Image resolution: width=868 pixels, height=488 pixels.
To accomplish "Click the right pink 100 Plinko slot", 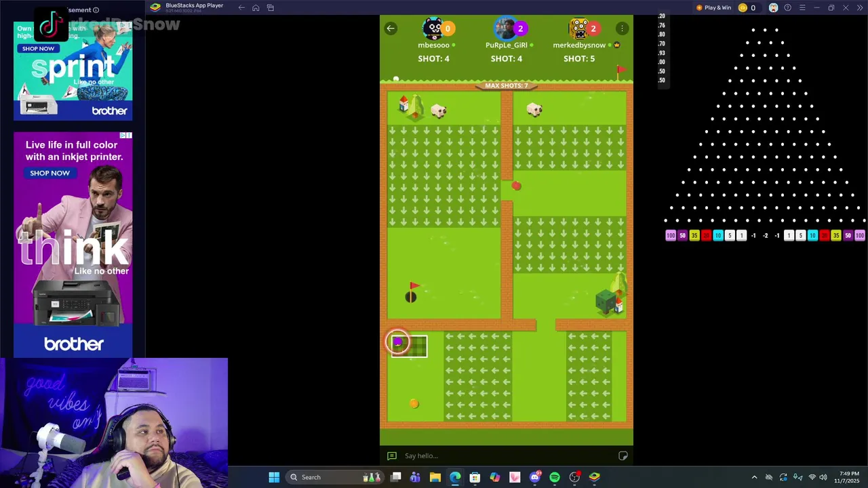I will tap(859, 235).
